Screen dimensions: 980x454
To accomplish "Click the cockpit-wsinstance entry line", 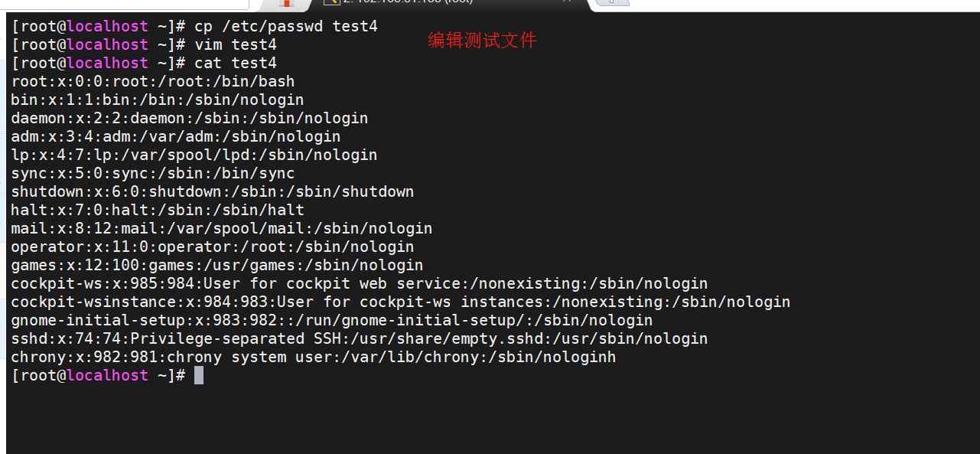I will tap(401, 302).
